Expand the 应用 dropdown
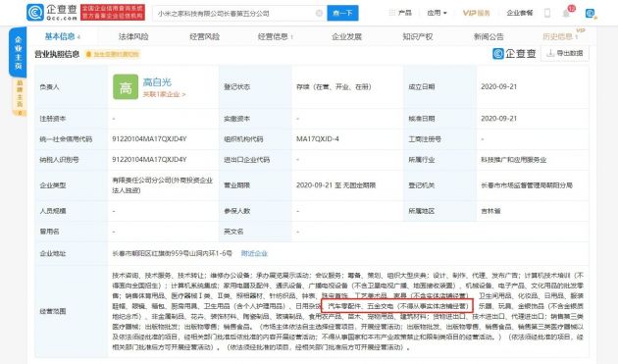The width and height of the screenshot is (618, 364). [x=438, y=13]
